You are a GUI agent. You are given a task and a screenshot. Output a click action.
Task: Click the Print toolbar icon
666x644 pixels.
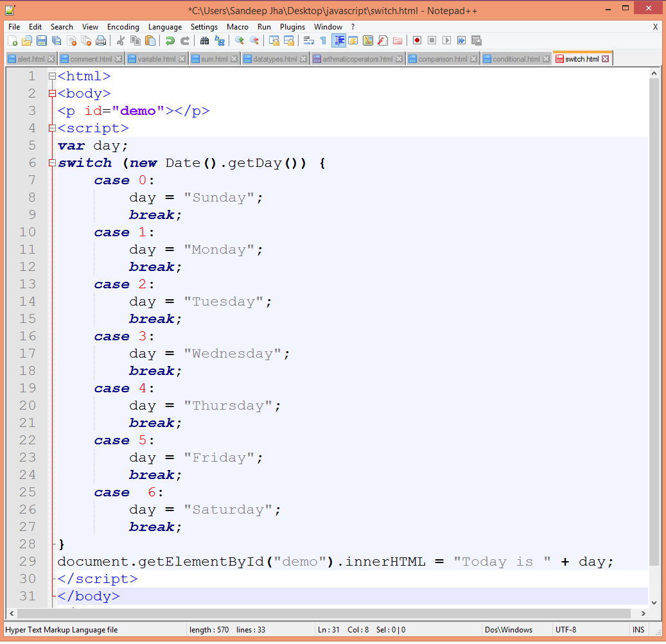click(101, 40)
